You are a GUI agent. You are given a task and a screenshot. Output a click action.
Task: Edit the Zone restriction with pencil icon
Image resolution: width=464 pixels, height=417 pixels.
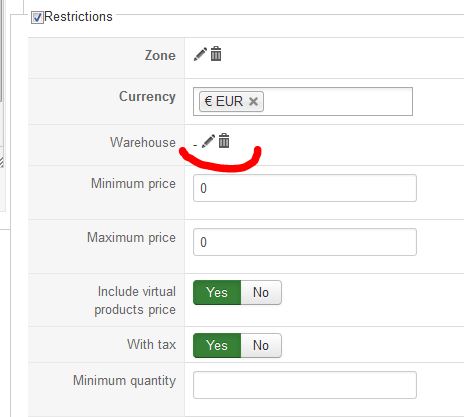[200, 54]
